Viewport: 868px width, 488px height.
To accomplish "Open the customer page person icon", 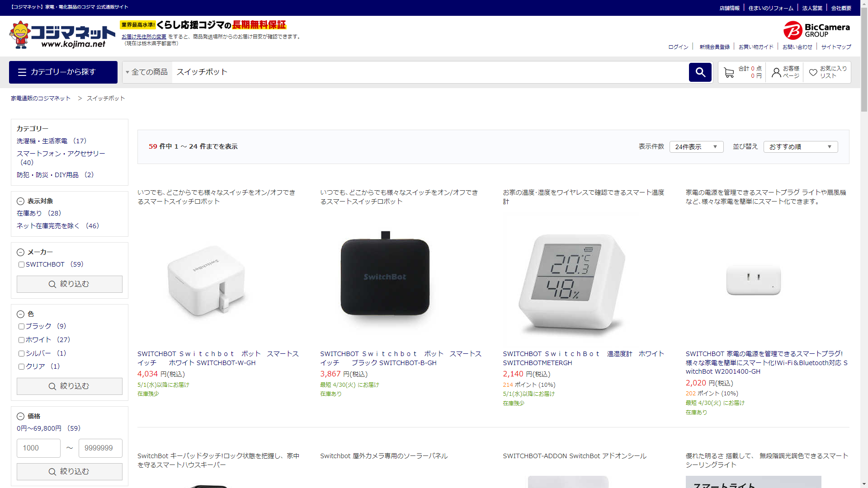I will 776,72.
